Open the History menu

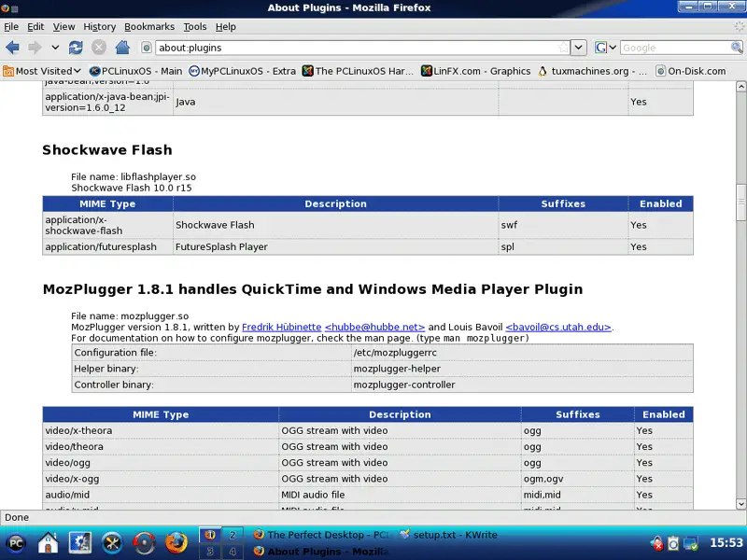point(100,27)
